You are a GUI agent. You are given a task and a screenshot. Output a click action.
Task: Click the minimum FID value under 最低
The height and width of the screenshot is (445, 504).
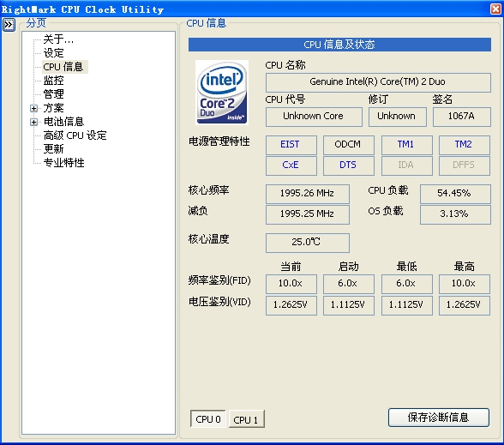click(x=406, y=284)
